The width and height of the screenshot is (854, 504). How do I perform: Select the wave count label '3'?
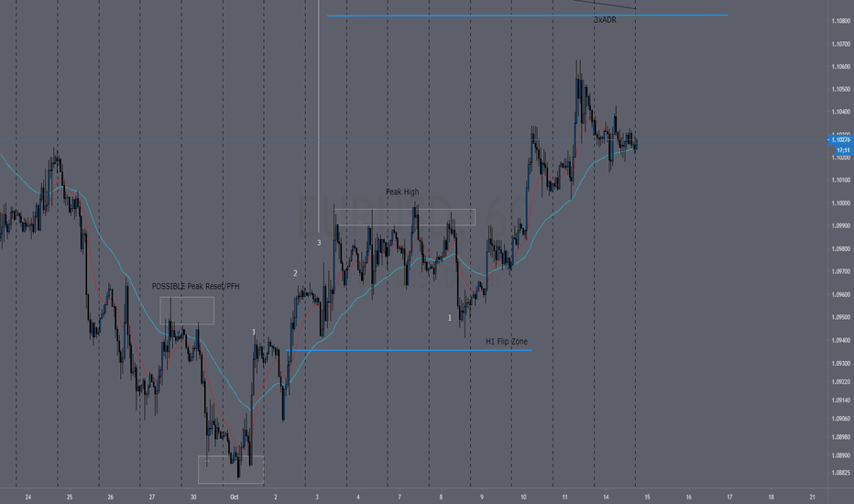click(319, 243)
